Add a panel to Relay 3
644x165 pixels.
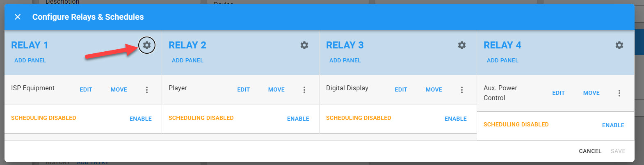point(345,60)
